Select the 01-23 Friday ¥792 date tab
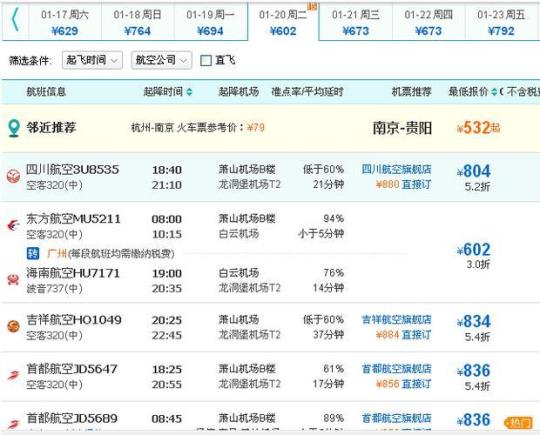 tap(501, 22)
